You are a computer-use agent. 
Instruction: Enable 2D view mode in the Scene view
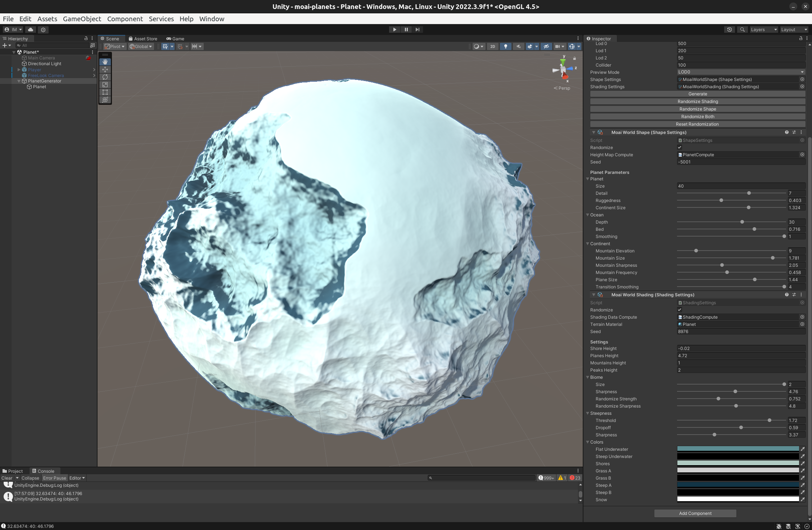coord(492,46)
